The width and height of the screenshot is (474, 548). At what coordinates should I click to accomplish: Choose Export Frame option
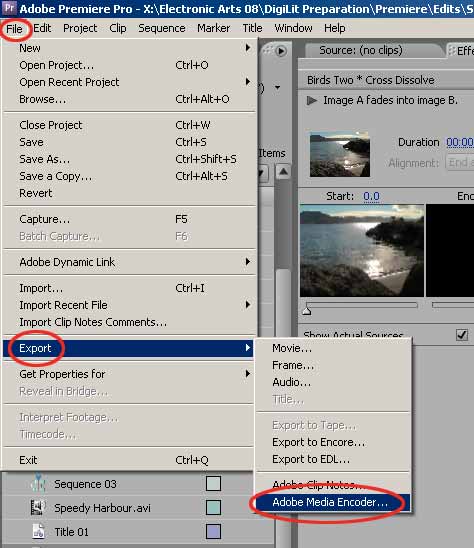click(333, 366)
